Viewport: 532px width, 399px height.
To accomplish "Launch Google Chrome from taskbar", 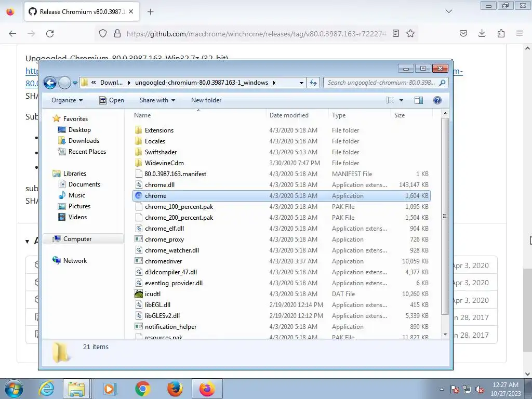I will point(142,389).
